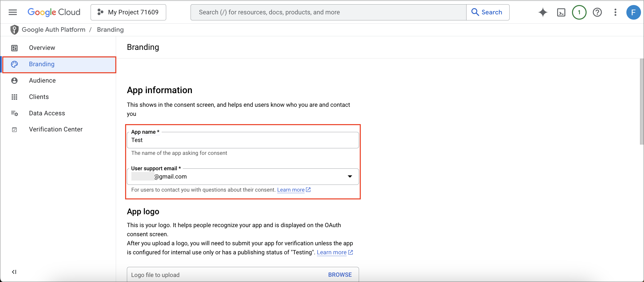The height and width of the screenshot is (282, 644).
Task: Open the account avatar labeled F
Action: tap(633, 12)
